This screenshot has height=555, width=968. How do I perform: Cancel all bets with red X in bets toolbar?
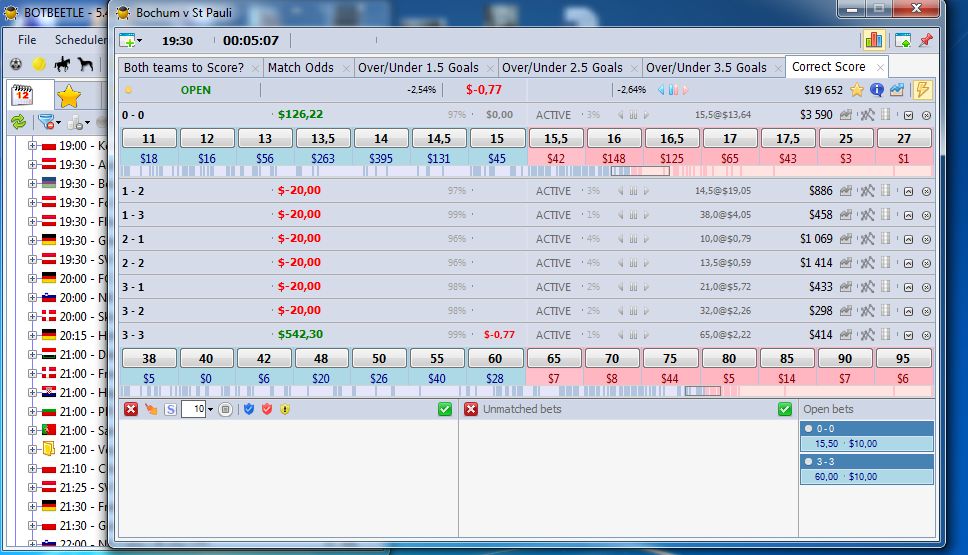(x=131, y=409)
